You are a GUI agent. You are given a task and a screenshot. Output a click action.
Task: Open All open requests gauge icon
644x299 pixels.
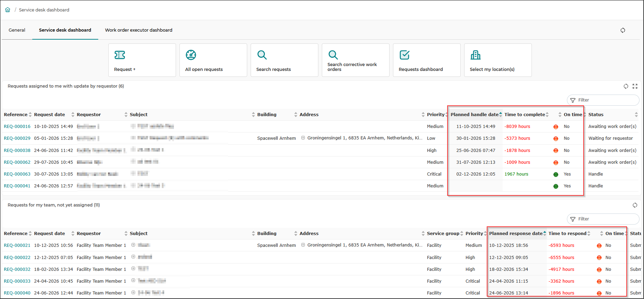tap(191, 55)
